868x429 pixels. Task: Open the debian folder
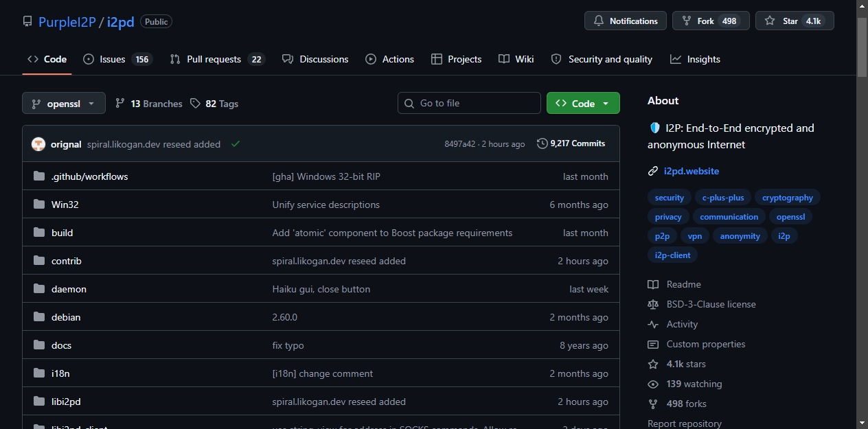coord(66,317)
